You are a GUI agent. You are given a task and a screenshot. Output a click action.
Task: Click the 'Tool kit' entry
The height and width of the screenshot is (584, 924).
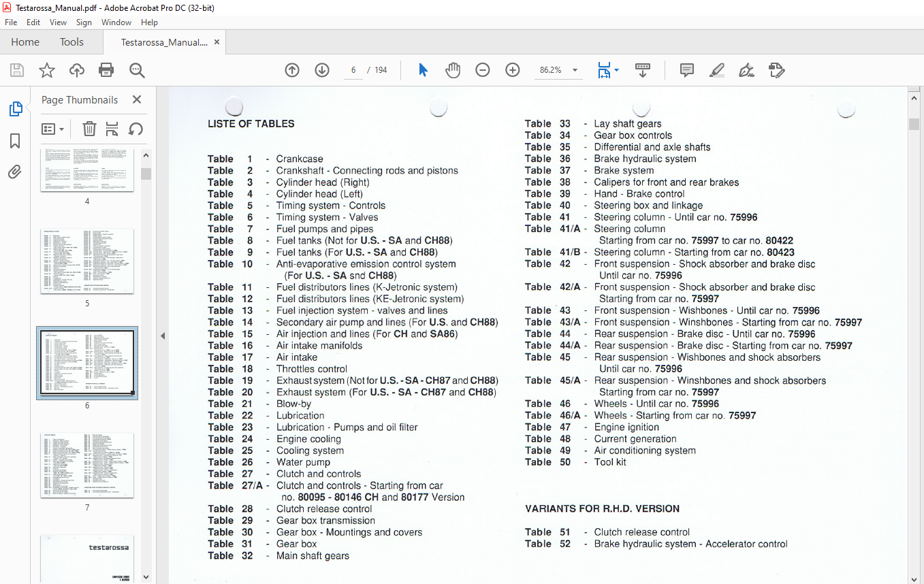tap(610, 462)
